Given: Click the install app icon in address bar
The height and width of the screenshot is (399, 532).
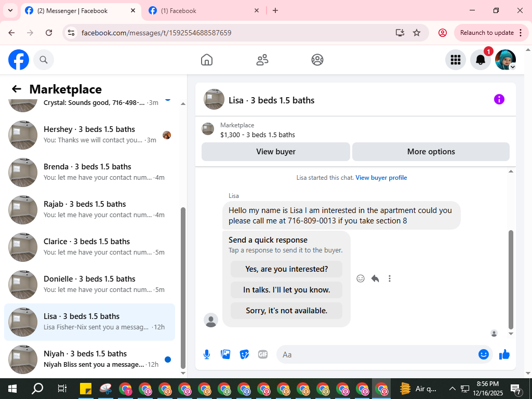Looking at the screenshot, I should coord(400,33).
